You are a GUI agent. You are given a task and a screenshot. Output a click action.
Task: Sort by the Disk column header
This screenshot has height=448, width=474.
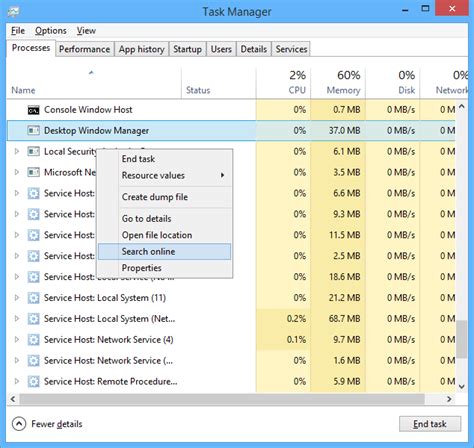[392, 83]
